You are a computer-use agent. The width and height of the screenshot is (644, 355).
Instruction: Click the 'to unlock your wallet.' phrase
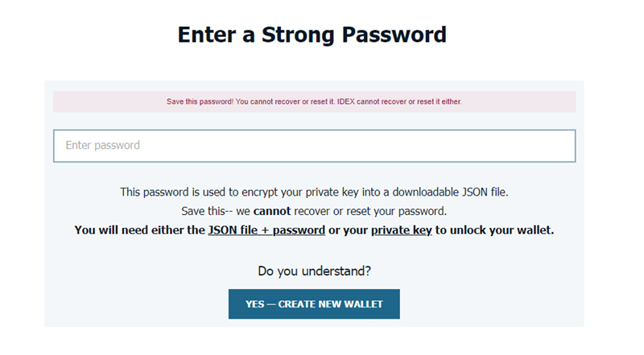(494, 230)
